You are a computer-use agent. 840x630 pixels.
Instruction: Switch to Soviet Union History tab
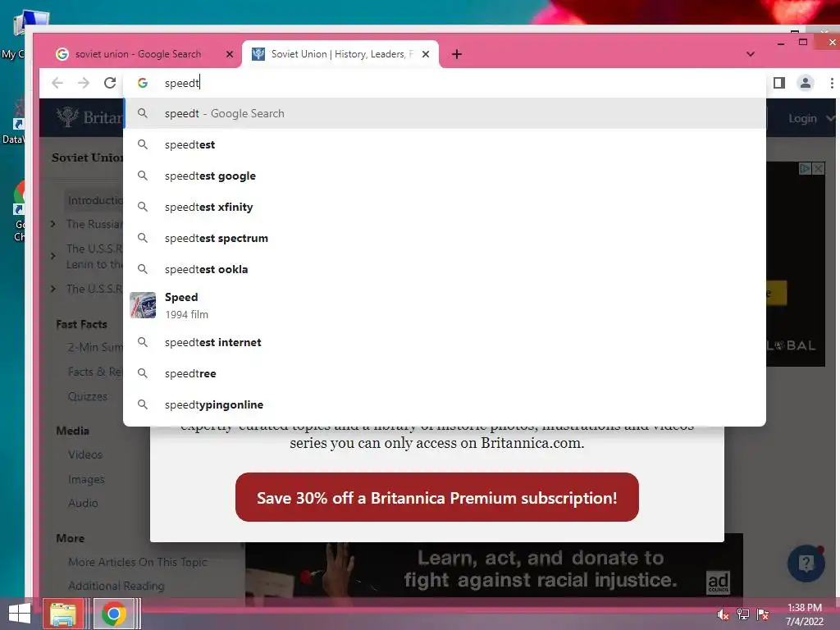(x=340, y=54)
